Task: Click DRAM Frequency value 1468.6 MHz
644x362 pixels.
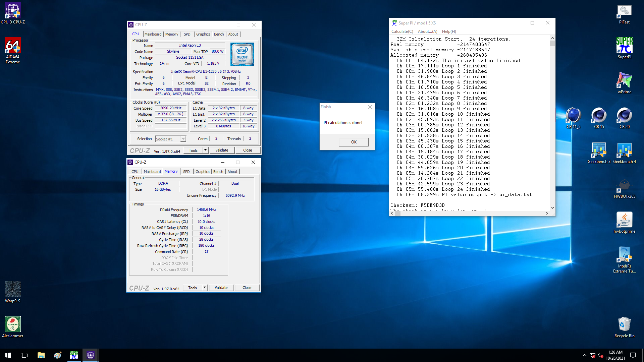Action: [x=206, y=209]
